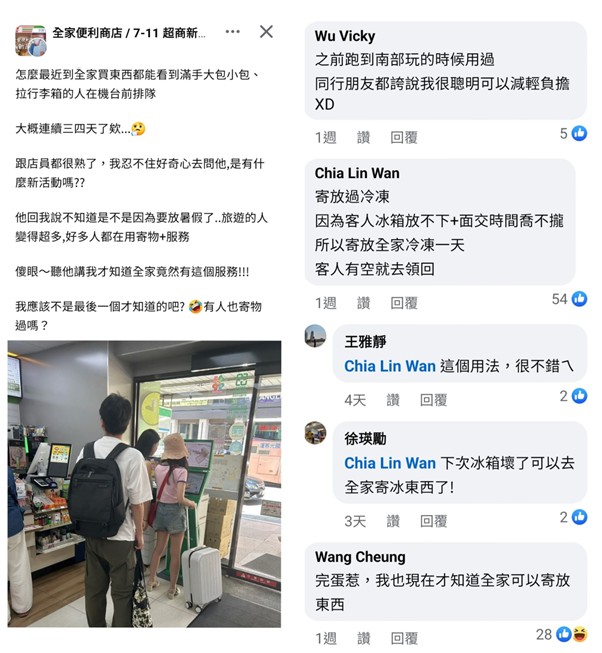This screenshot has width=602, height=653.
Task: Click the like reaction icon on Wu Vicky's comment
Action: [x=579, y=133]
